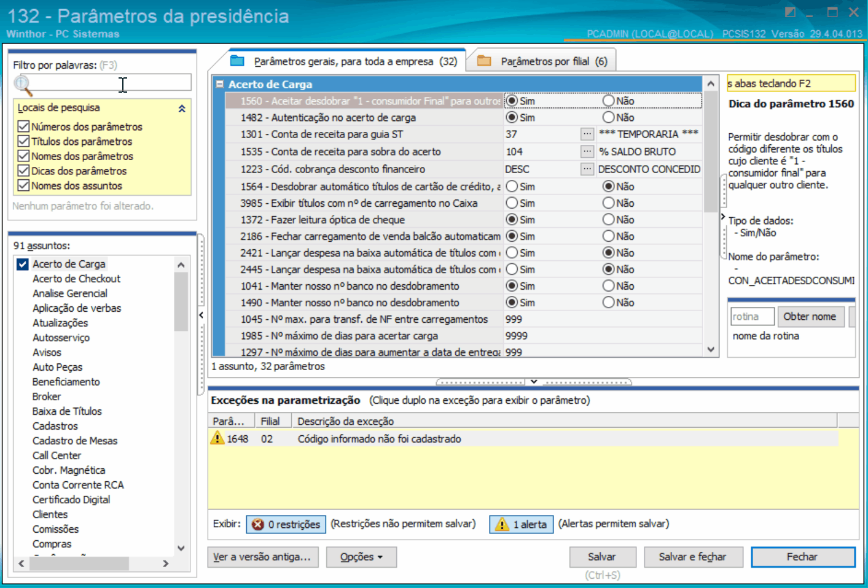Switch to Parâmetros gerais tab
This screenshot has width=868, height=588.
(x=347, y=61)
